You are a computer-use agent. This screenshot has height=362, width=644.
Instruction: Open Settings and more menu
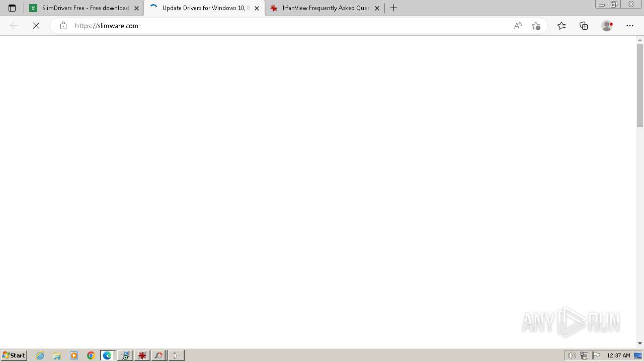[x=630, y=26]
